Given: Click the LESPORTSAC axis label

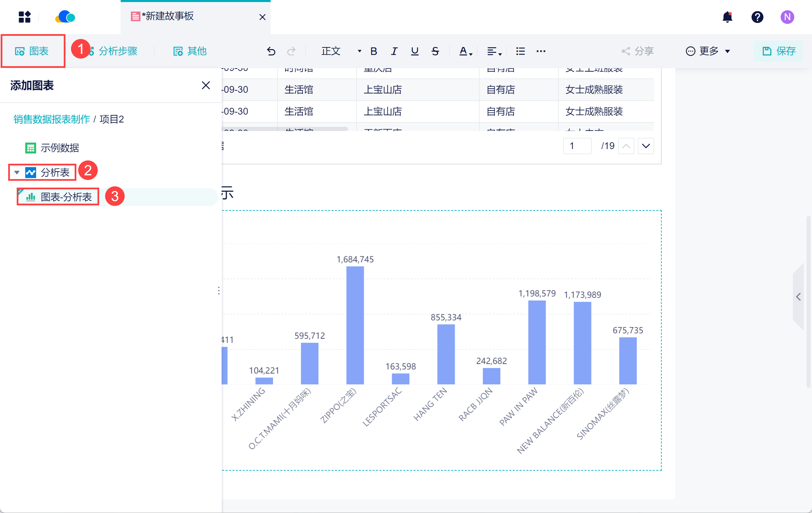Looking at the screenshot, I should 382,407.
